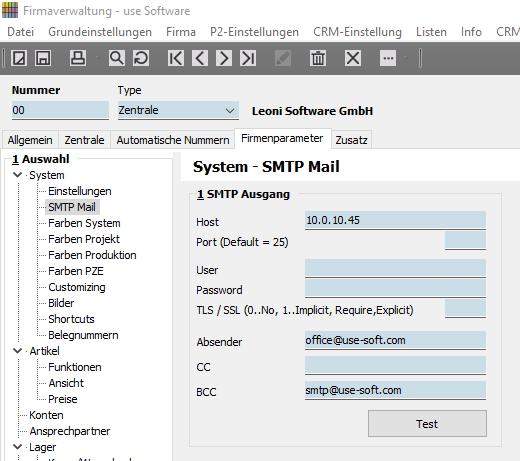Collapse the Artikel tree node
The width and height of the screenshot is (520, 461).
click(x=17, y=351)
